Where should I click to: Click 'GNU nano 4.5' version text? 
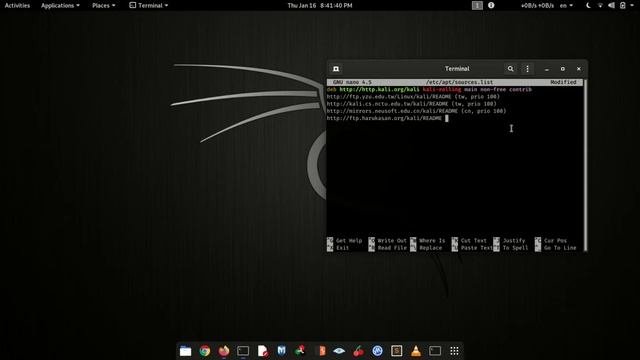click(x=352, y=82)
